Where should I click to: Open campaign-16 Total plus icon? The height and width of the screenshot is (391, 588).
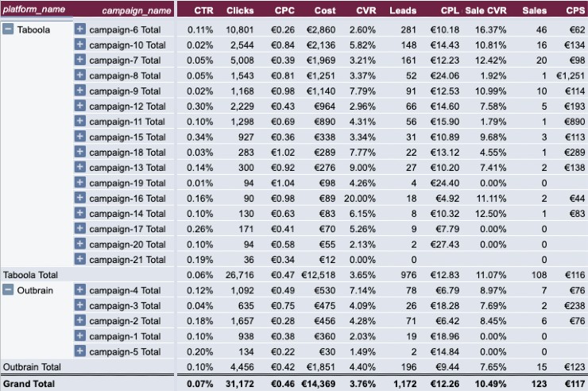pyautogui.click(x=80, y=198)
